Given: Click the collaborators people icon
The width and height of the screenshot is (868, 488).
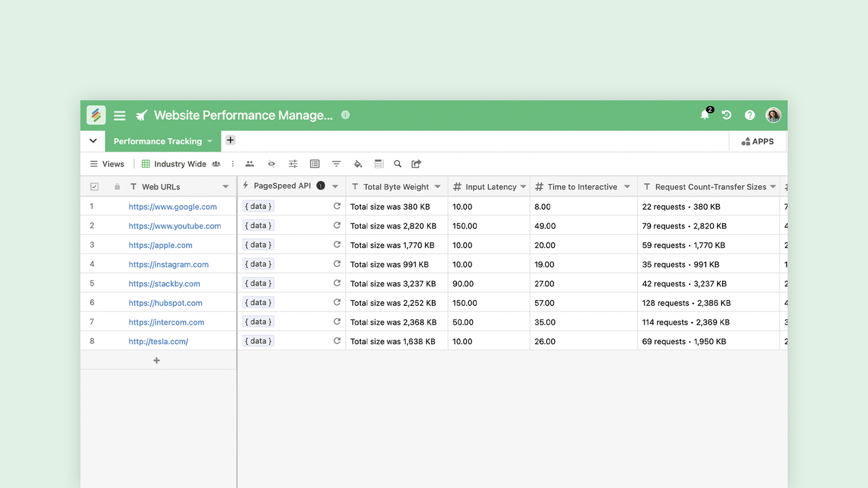Looking at the screenshot, I should click(x=249, y=164).
